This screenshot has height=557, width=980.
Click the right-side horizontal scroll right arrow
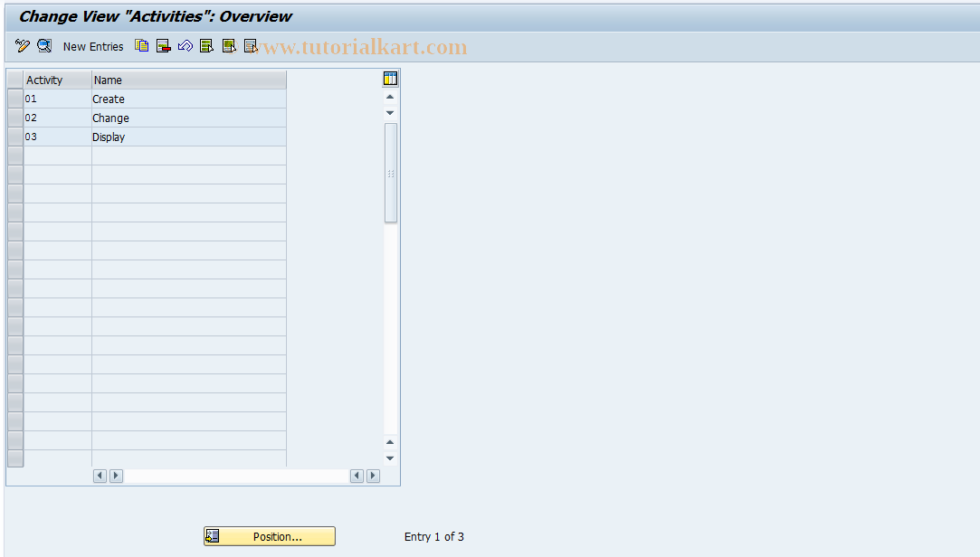point(373,476)
